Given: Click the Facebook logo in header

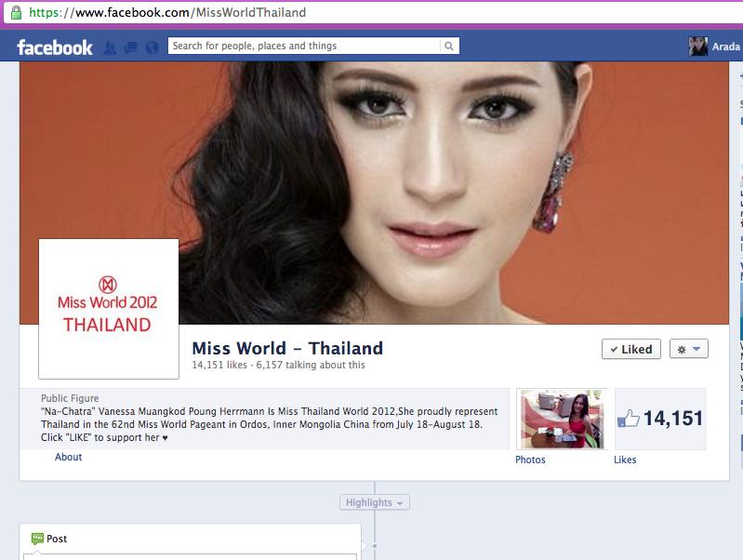Looking at the screenshot, I should click(x=55, y=47).
